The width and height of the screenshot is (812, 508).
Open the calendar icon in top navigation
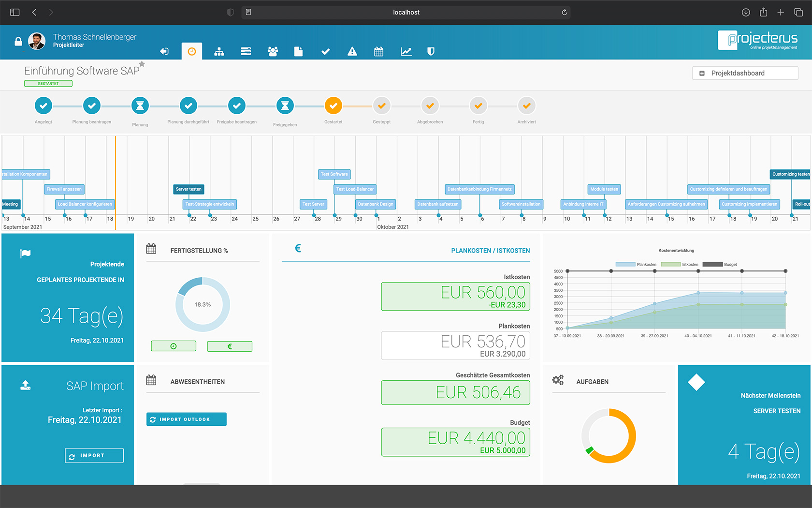378,51
